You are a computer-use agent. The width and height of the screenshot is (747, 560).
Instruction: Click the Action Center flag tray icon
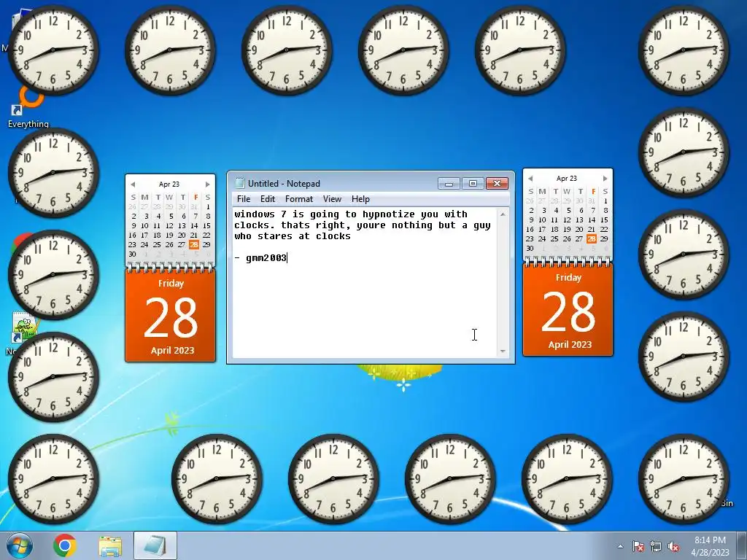(638, 546)
